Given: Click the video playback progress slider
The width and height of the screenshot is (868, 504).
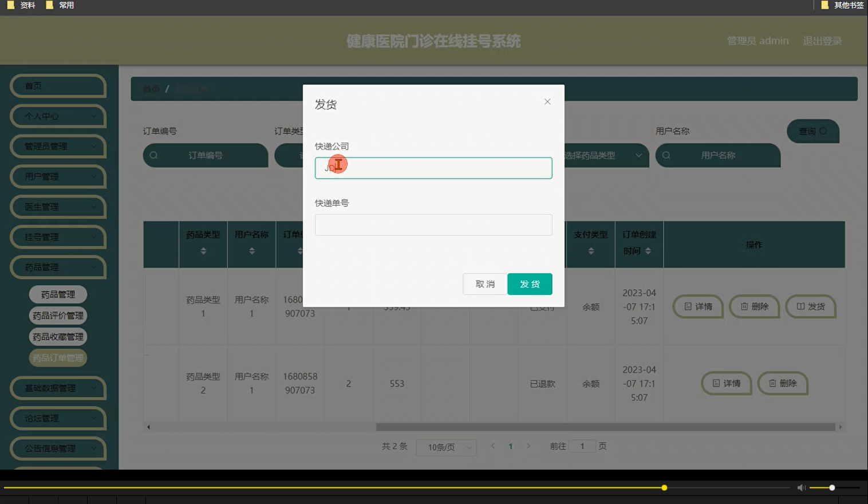Looking at the screenshot, I should [x=664, y=487].
